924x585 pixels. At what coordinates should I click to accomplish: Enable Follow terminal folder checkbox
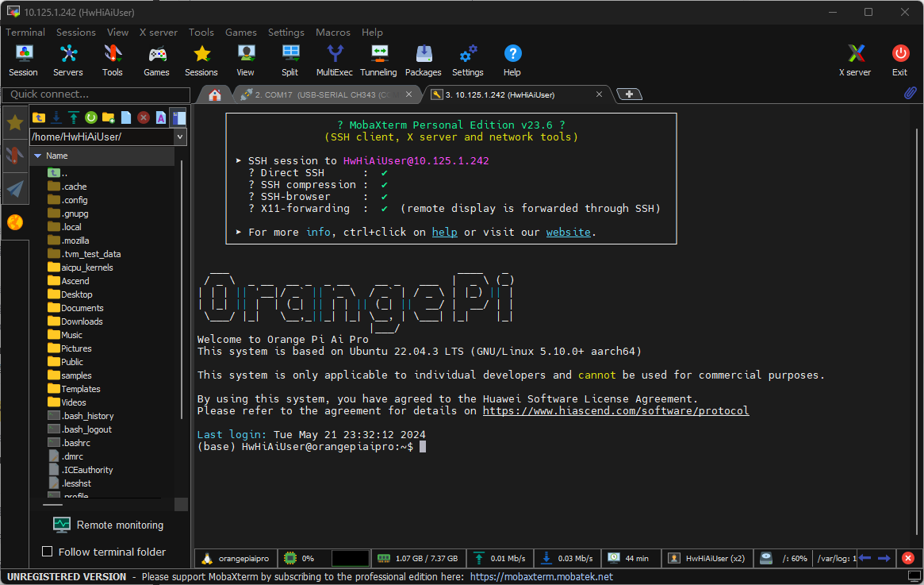coord(47,552)
